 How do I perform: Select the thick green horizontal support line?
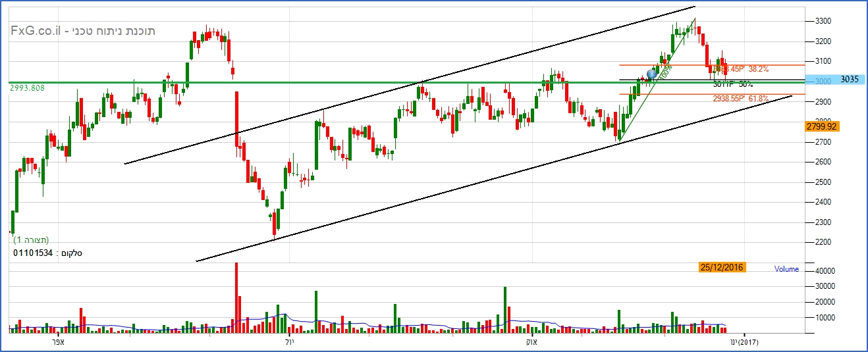point(408,83)
